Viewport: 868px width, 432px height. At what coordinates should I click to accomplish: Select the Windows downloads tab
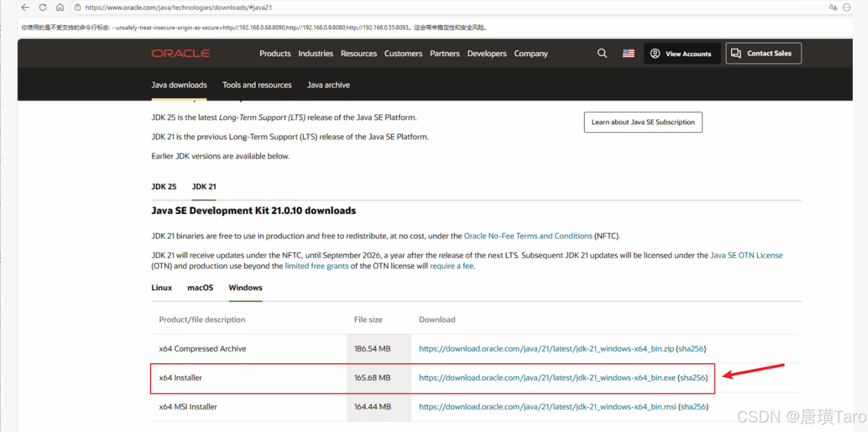coord(245,288)
